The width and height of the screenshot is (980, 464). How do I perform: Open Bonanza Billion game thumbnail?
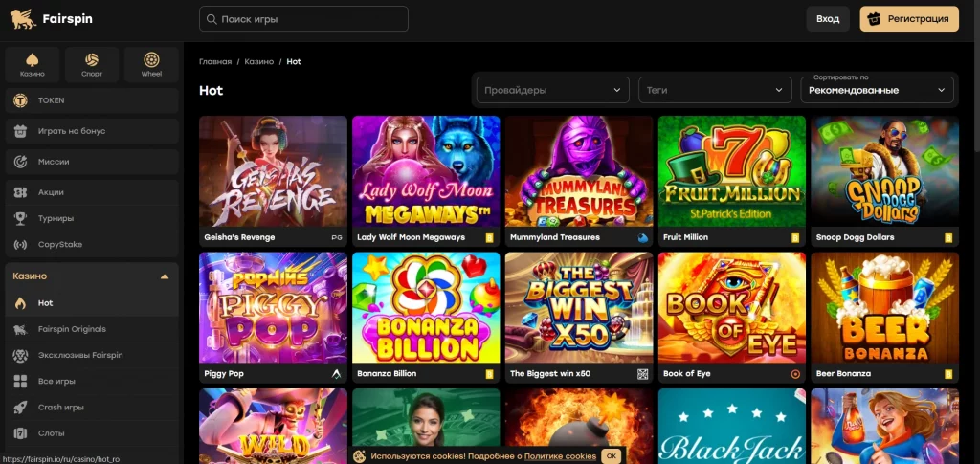point(426,307)
